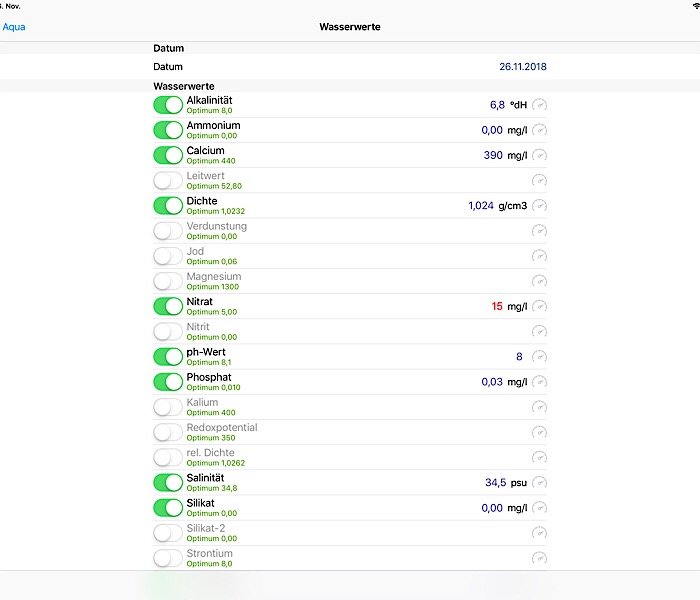Screen dimensions: 700x600
Task: Edit the Calcium value 390
Action: (x=493, y=155)
